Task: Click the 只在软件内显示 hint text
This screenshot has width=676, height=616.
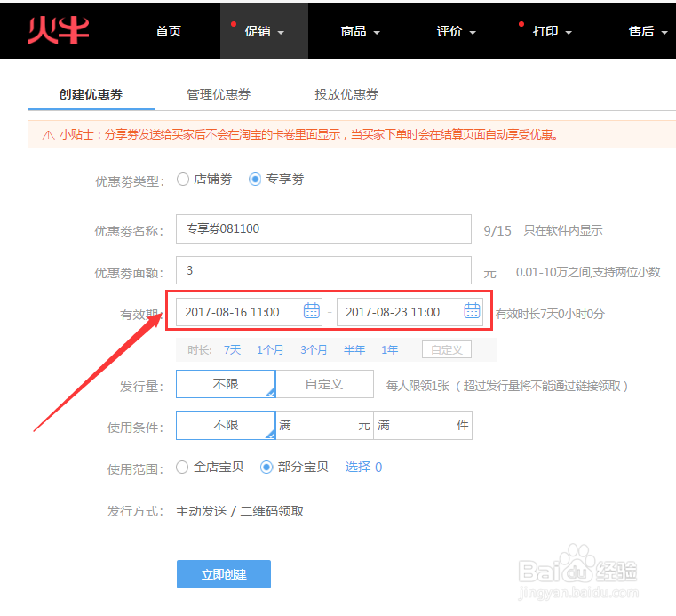Action: coord(563,231)
